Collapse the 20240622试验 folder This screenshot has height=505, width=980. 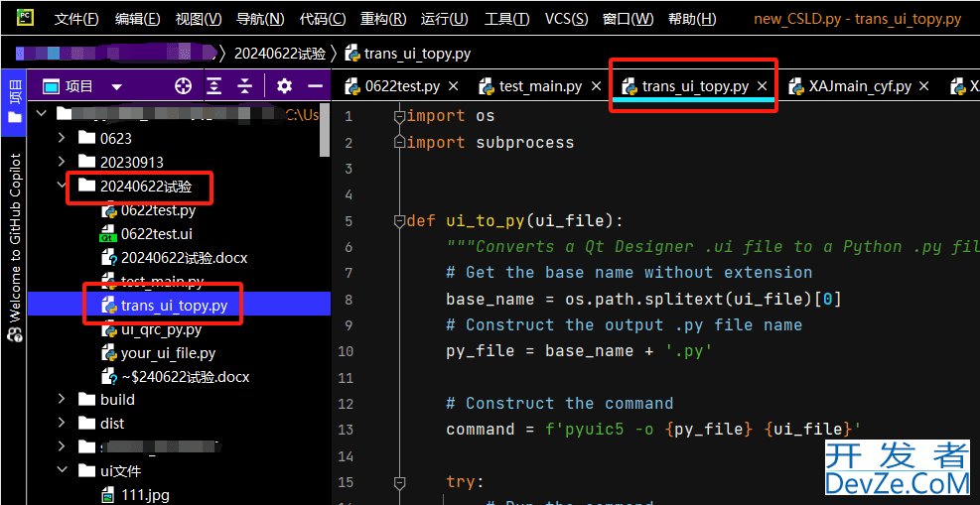(x=62, y=186)
